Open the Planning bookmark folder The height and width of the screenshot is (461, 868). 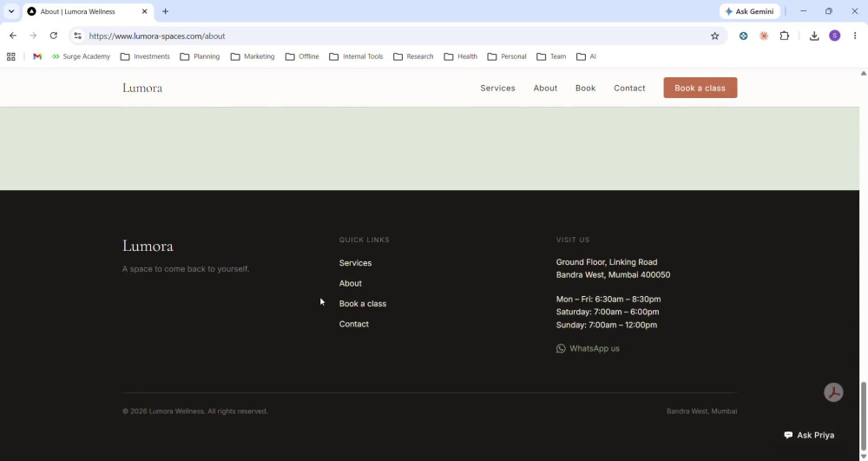point(200,56)
